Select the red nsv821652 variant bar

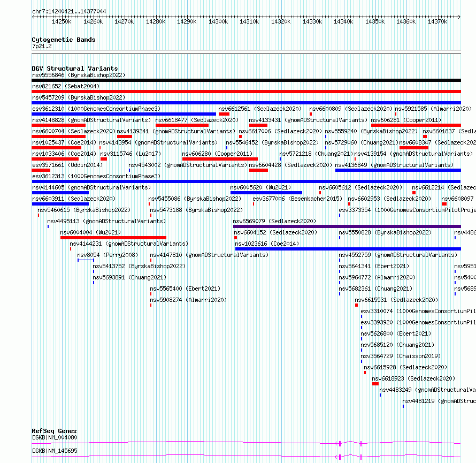click(x=246, y=92)
